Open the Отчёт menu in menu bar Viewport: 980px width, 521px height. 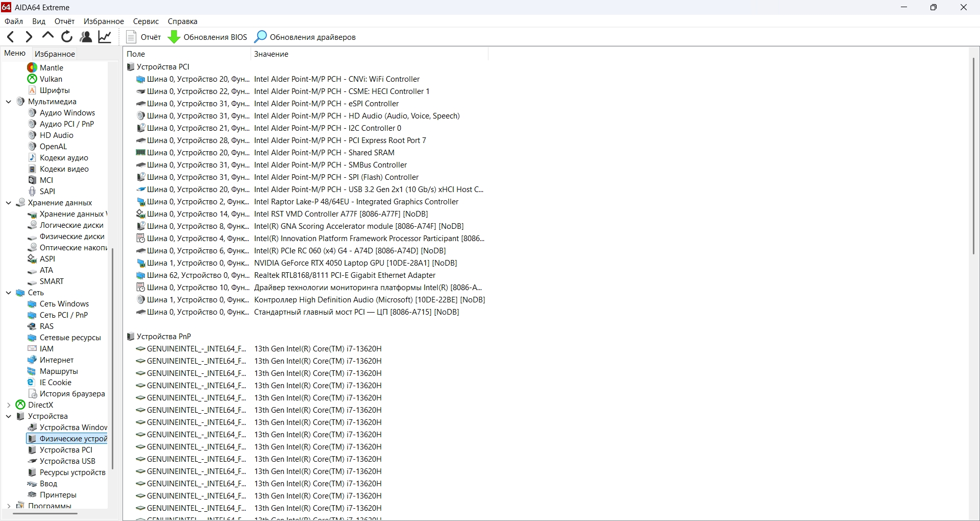(x=64, y=21)
